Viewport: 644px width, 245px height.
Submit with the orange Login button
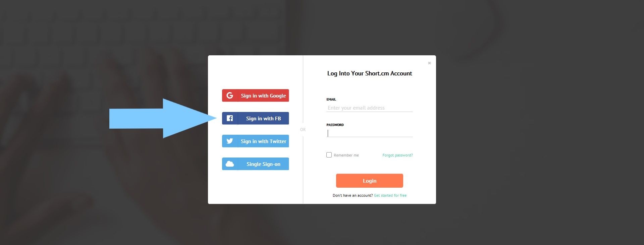pos(370,181)
